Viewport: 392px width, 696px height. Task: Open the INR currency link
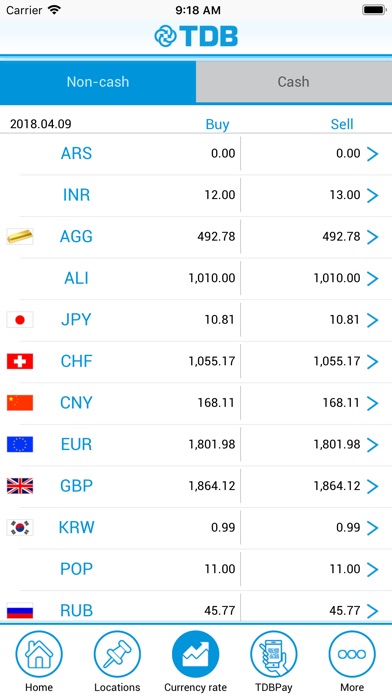click(x=76, y=195)
